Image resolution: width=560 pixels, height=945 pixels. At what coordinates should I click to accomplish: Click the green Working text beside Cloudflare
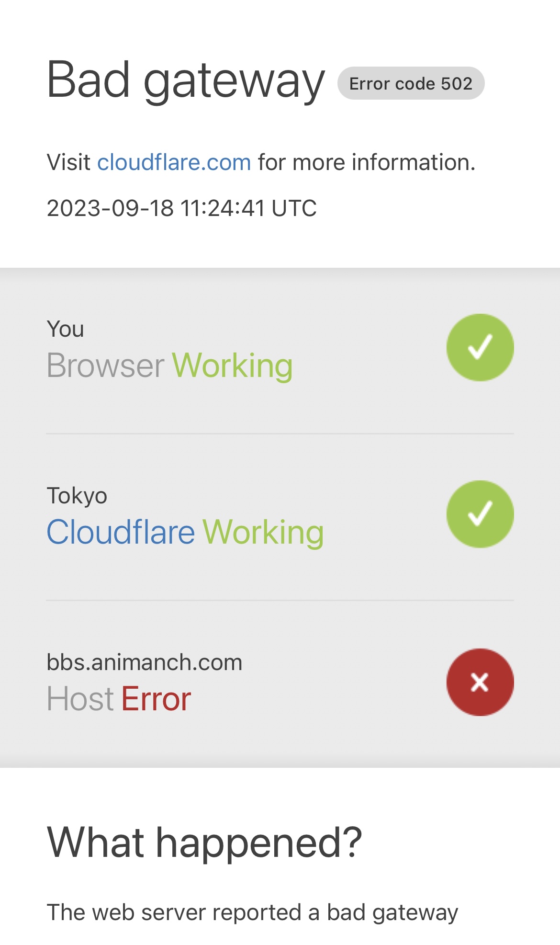tap(264, 532)
